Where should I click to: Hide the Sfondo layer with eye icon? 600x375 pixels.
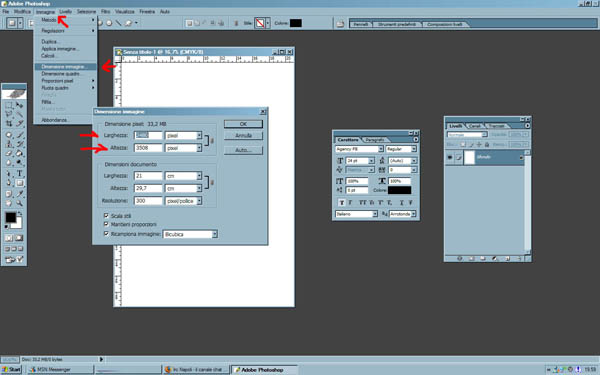(450, 157)
